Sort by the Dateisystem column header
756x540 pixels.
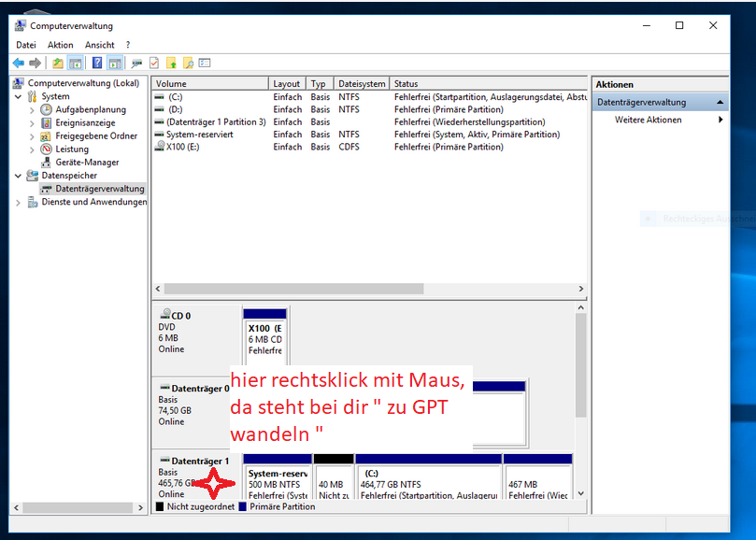[x=362, y=83]
